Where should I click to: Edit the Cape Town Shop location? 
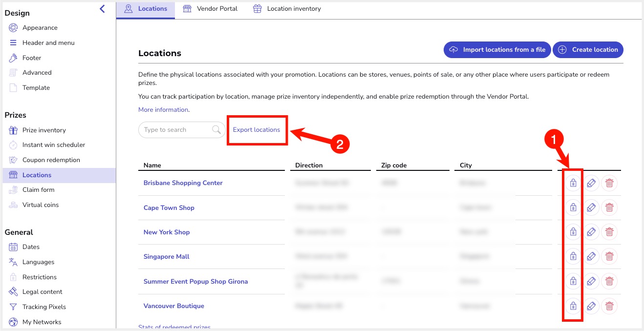(x=591, y=207)
